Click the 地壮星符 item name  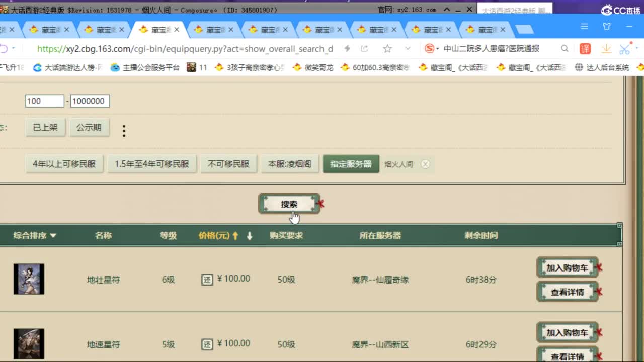coord(103,280)
